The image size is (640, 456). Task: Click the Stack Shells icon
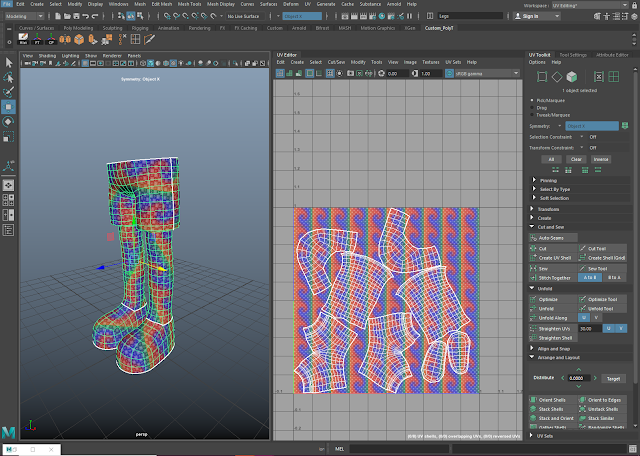tap(533, 409)
